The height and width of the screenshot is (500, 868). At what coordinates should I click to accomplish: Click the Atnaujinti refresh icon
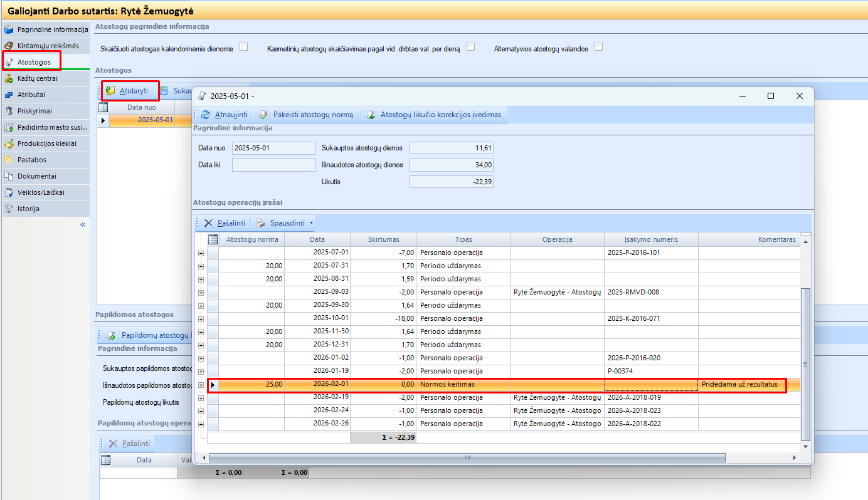click(206, 115)
